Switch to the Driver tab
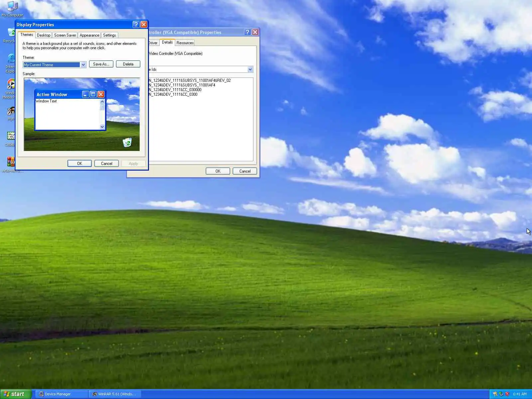This screenshot has height=399, width=532. click(153, 43)
